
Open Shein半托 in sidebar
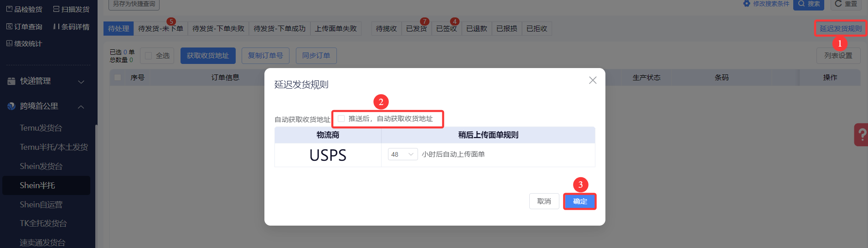(46, 185)
